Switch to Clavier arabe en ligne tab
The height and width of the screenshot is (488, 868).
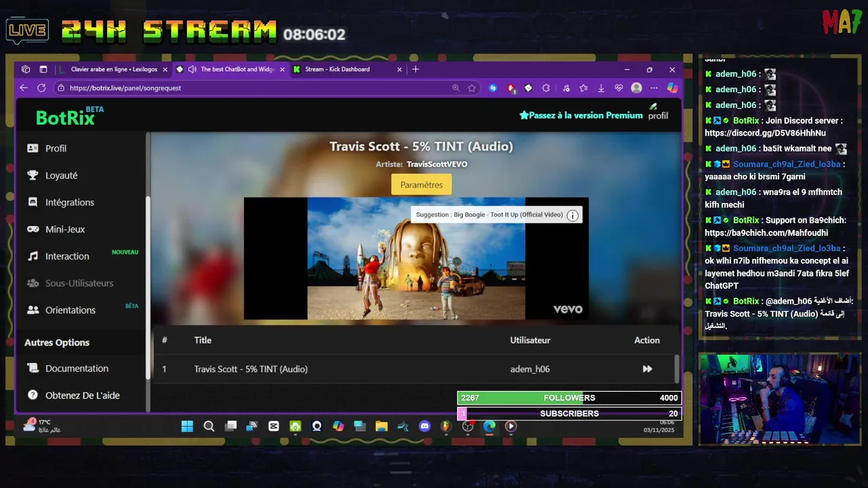(x=113, y=69)
